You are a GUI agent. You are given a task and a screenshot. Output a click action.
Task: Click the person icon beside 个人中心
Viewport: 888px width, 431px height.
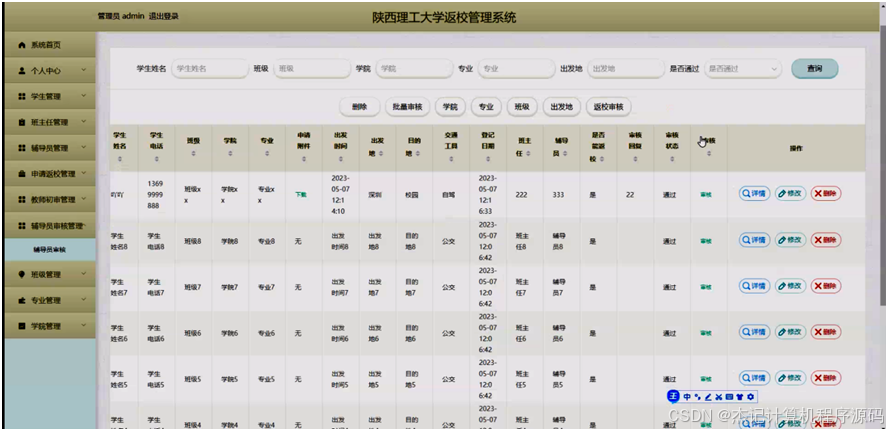[x=22, y=71]
